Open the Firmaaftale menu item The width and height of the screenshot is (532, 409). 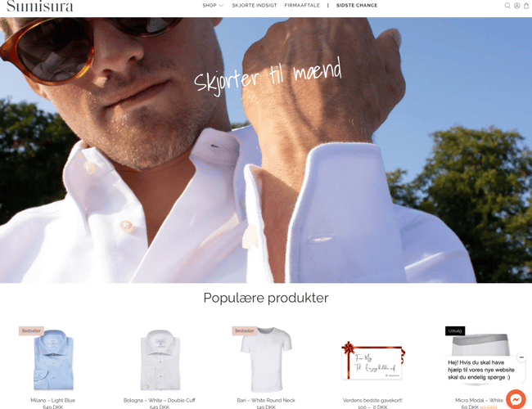[302, 6]
